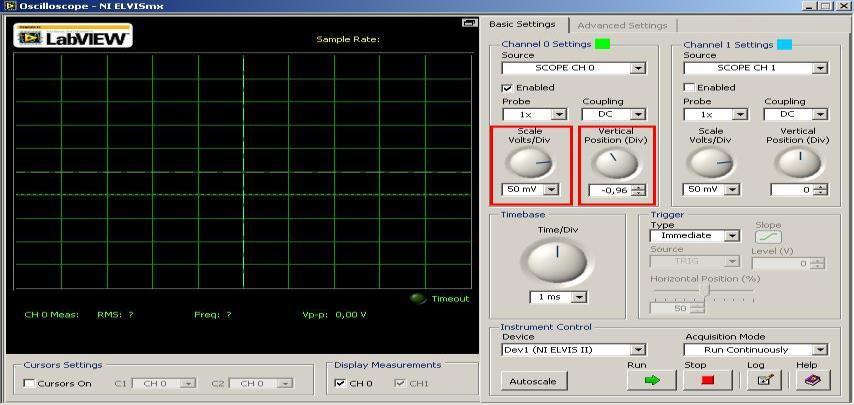Viewport: 854px width, 405px height.
Task: Click the Horizontal Position slider
Action: coord(703,292)
